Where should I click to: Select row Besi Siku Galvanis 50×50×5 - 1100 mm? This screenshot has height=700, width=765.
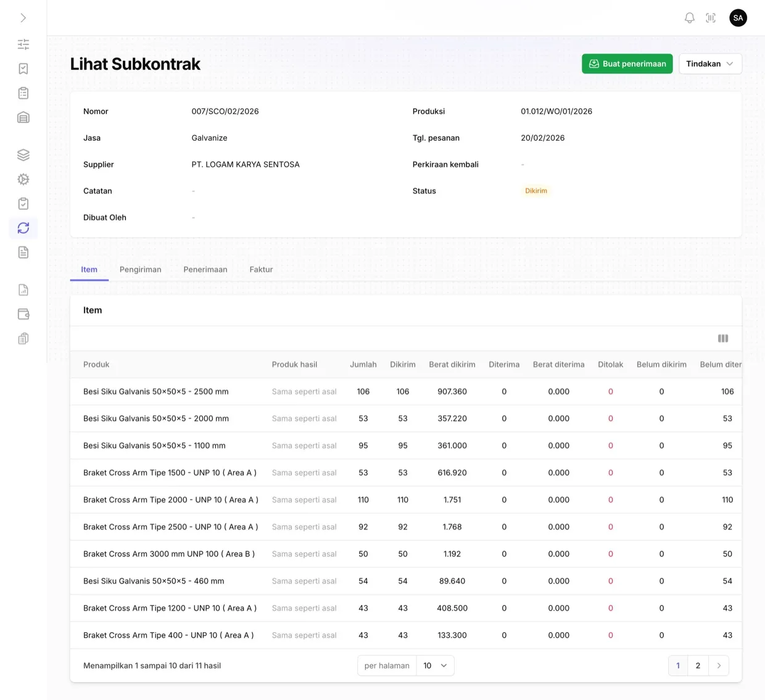(x=406, y=446)
